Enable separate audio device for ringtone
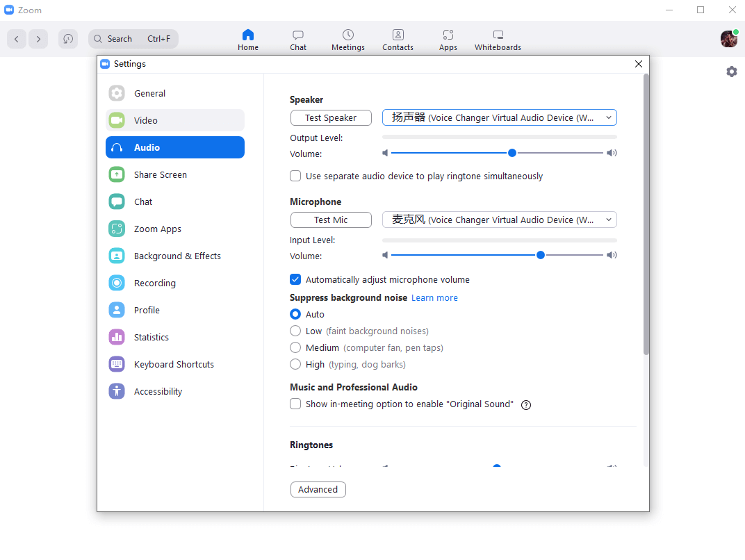Viewport: 745px width, 560px height. [296, 176]
